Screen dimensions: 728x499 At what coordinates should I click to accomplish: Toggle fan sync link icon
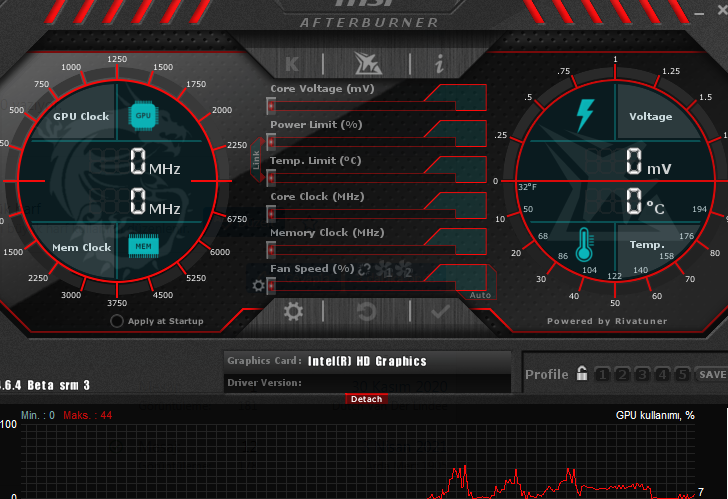coord(364,269)
